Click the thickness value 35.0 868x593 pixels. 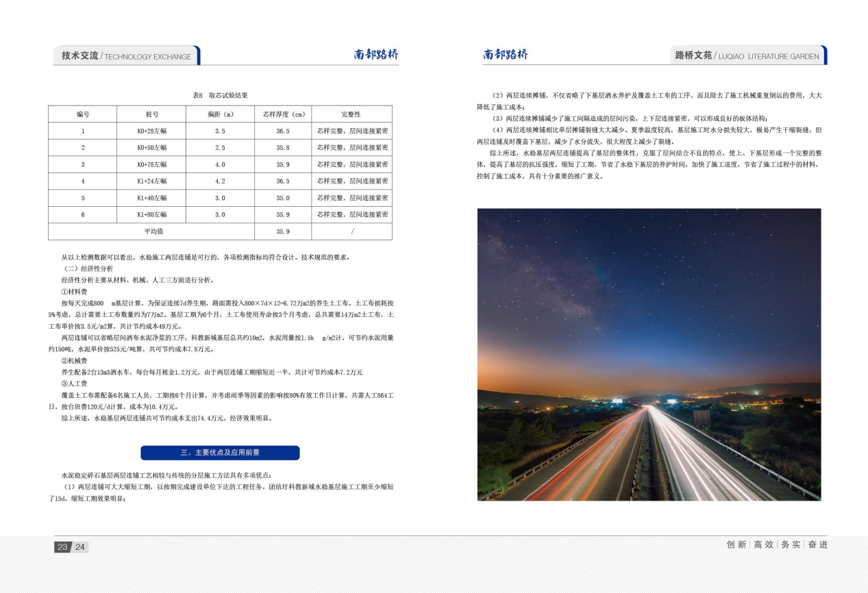tap(283, 198)
